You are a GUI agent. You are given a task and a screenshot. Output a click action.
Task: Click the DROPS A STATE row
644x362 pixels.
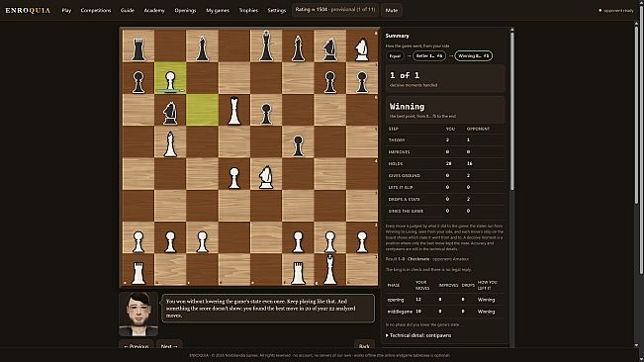coord(445,199)
